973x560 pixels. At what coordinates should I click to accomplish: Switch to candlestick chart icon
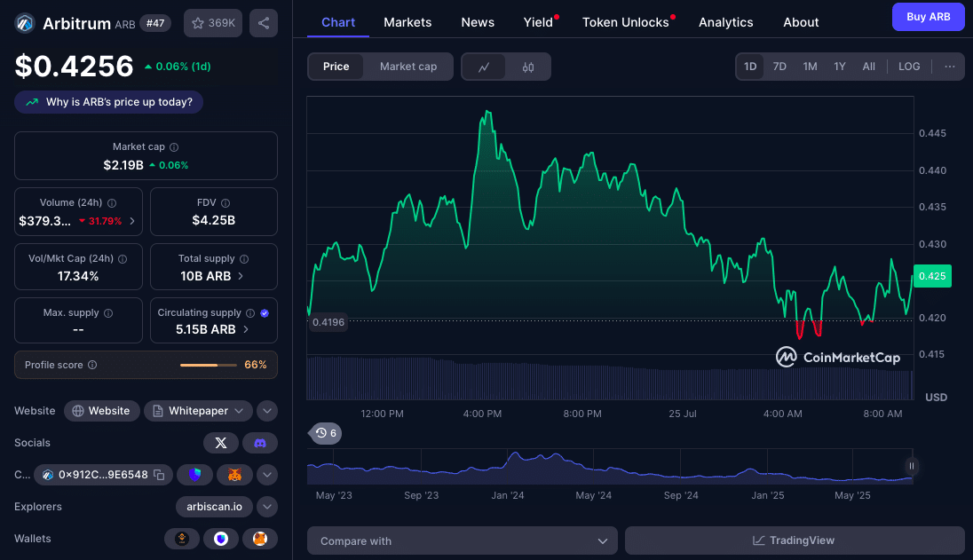[x=528, y=67]
